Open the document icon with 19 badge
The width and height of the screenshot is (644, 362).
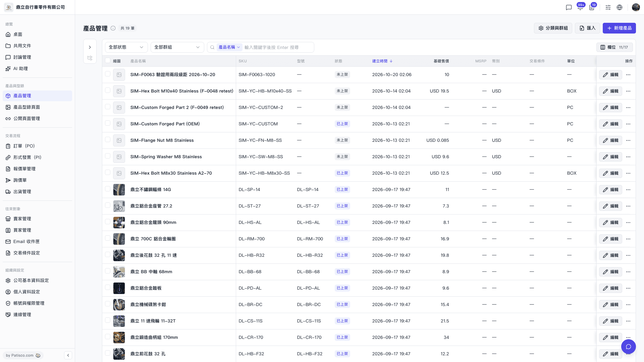592,7
